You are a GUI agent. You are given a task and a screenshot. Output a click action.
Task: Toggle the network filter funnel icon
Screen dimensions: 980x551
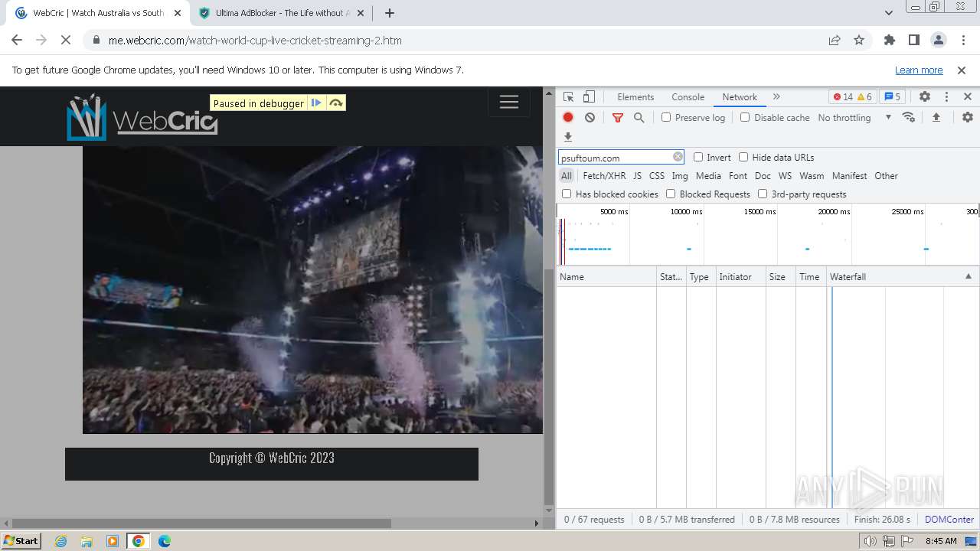pyautogui.click(x=618, y=117)
